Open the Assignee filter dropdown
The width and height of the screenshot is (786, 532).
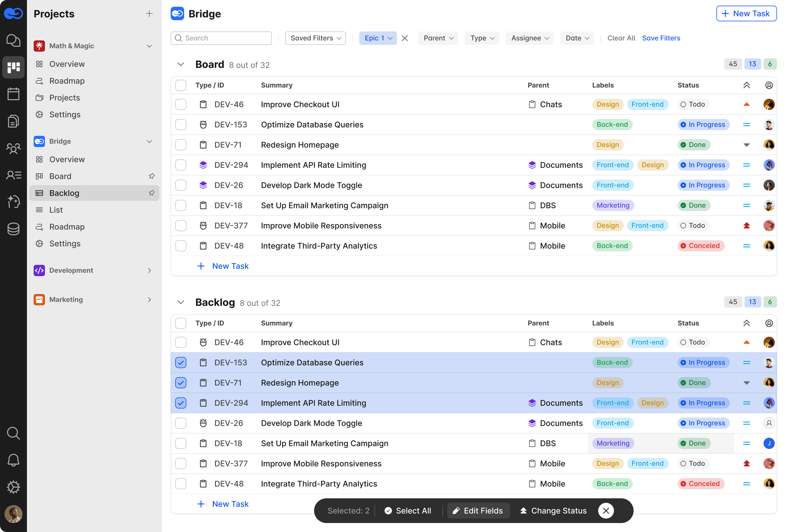530,38
